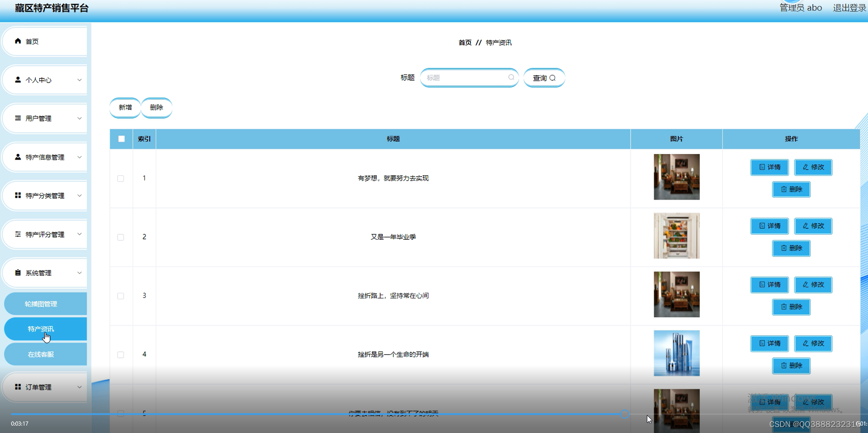Expand the 特产信息管理 menu chevron
This screenshot has width=868, height=433.
point(79,157)
